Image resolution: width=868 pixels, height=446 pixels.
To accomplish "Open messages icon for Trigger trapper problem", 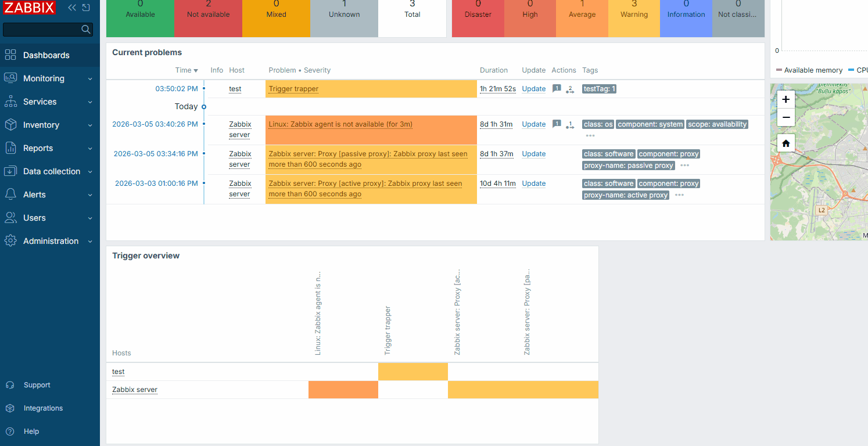I will tap(557, 89).
